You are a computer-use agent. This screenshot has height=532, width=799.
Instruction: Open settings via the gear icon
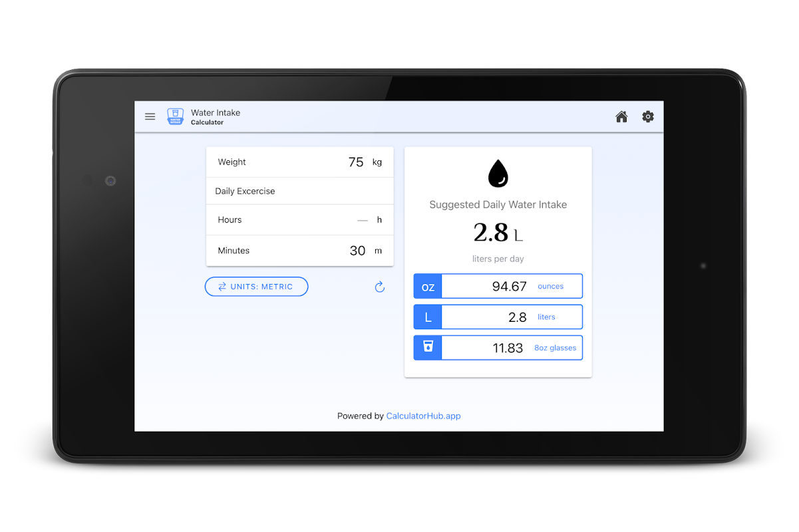(648, 116)
